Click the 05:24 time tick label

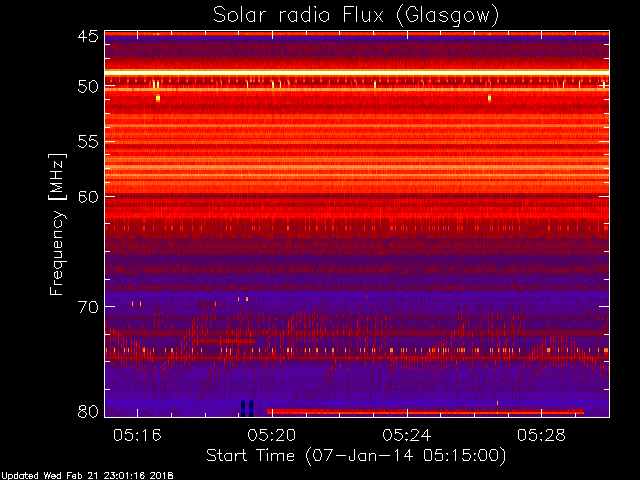point(407,435)
